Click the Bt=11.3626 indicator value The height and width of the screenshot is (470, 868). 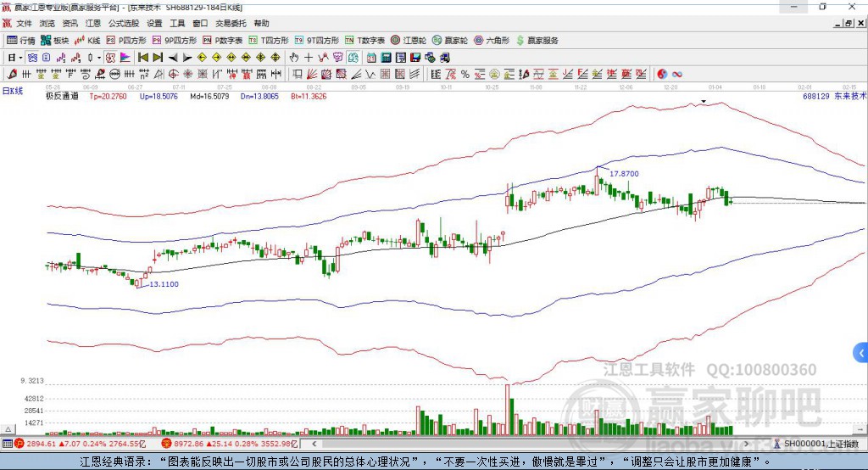coord(309,96)
